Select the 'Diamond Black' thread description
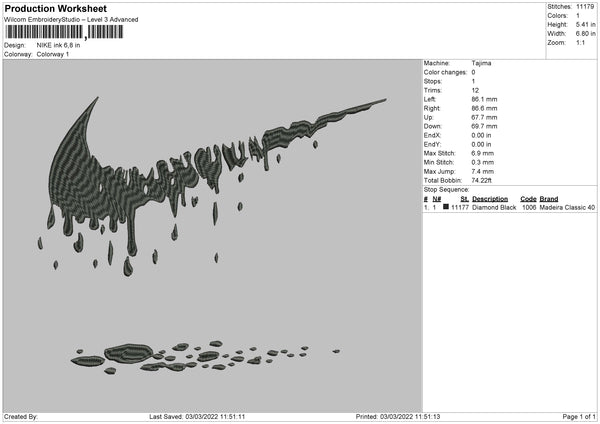The image size is (600, 424). (x=494, y=207)
